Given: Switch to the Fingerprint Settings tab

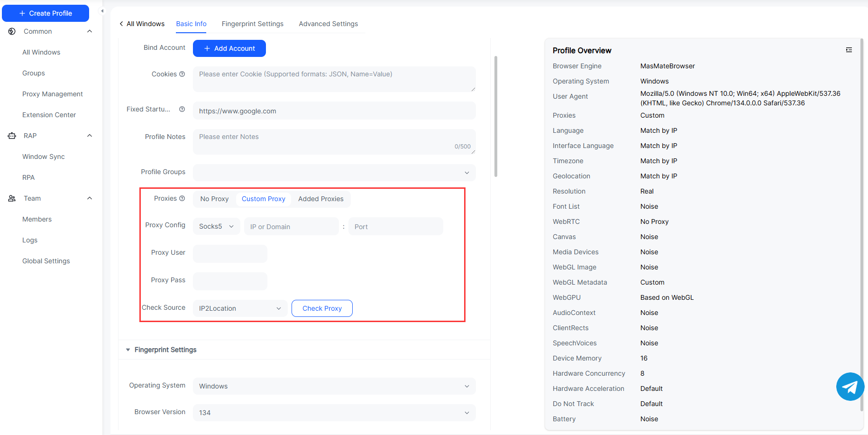Looking at the screenshot, I should 252,24.
